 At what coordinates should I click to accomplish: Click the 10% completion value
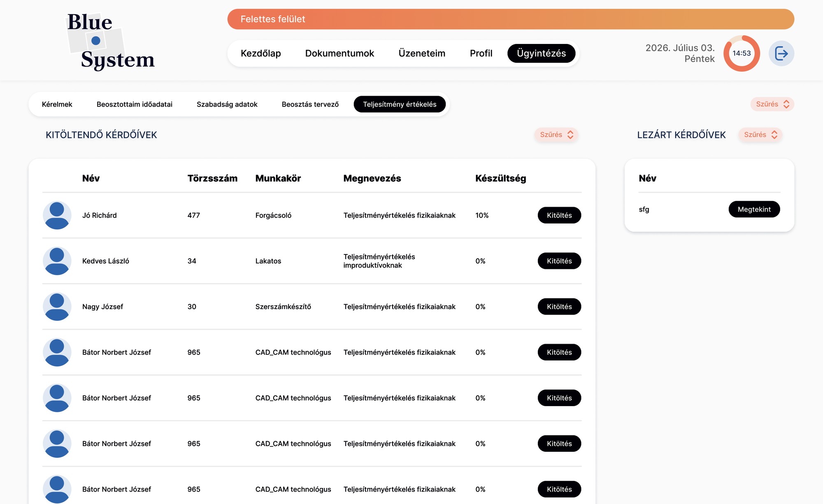pos(482,215)
